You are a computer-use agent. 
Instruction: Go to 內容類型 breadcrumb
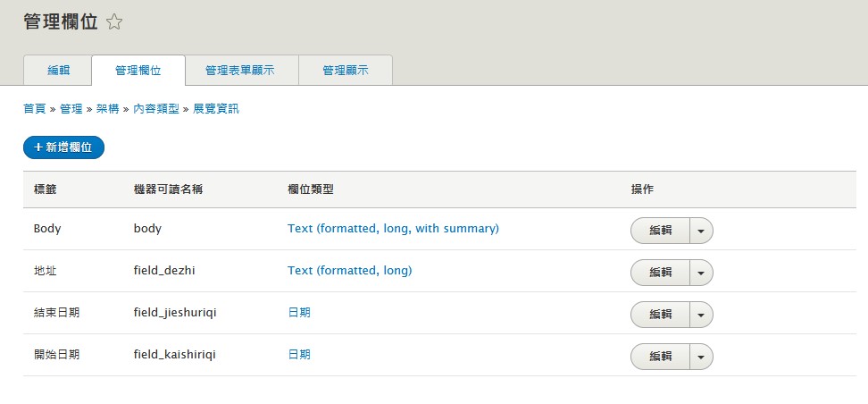pos(156,109)
